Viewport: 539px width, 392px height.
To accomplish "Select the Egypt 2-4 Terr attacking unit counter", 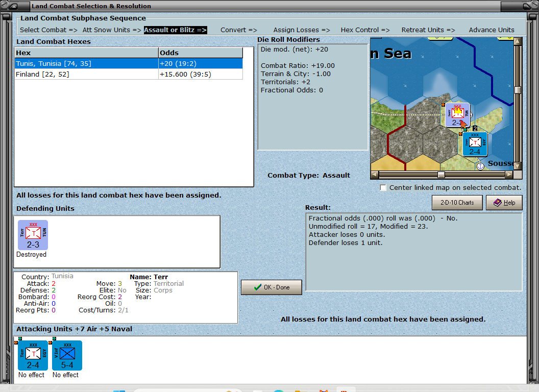I will (x=33, y=355).
